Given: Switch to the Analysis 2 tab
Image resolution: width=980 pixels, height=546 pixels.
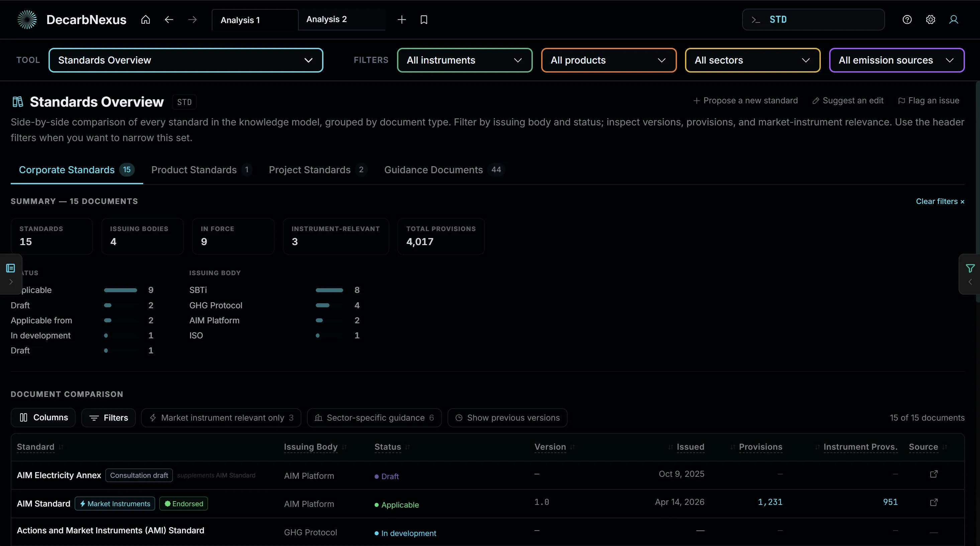Looking at the screenshot, I should (x=341, y=19).
